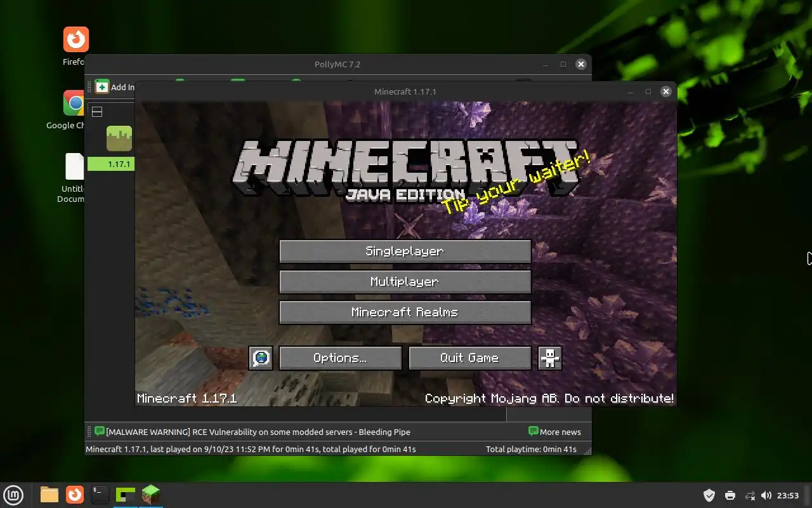
Task: Open the security shield tray icon
Action: click(x=709, y=495)
